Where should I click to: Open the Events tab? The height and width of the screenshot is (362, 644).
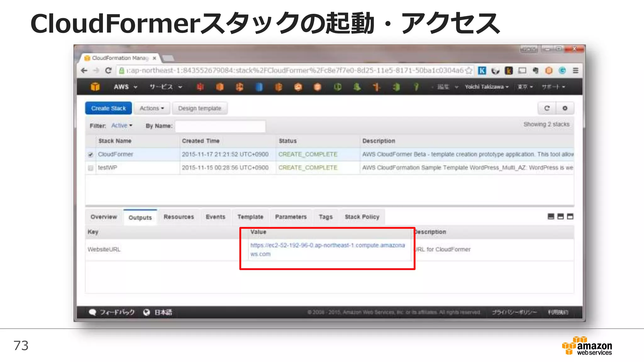coord(215,217)
